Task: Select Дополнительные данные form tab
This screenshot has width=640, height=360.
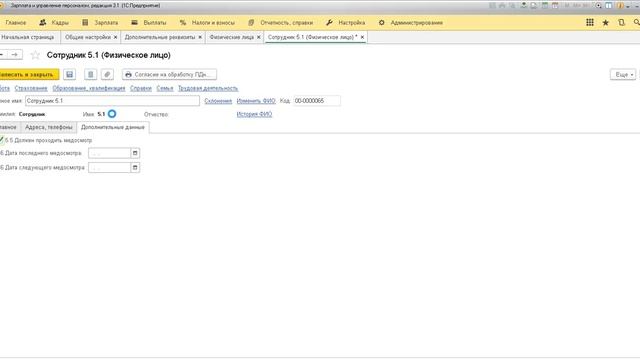Action: (113, 127)
